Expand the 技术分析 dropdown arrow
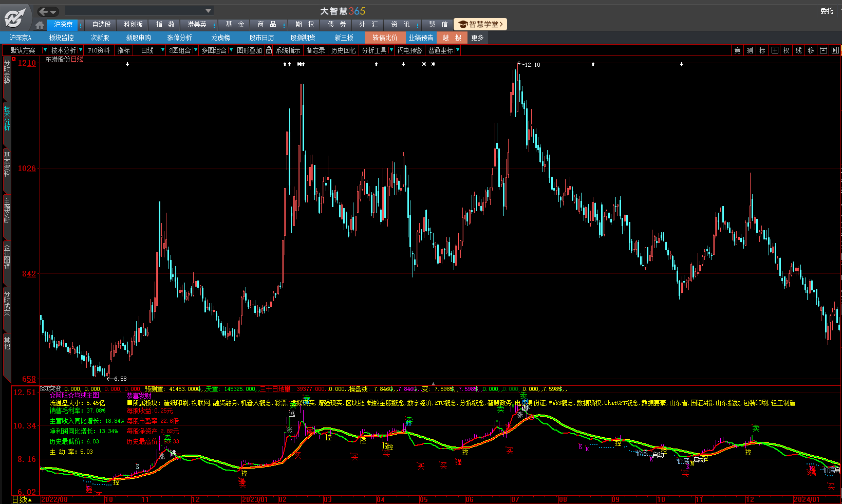 point(81,50)
